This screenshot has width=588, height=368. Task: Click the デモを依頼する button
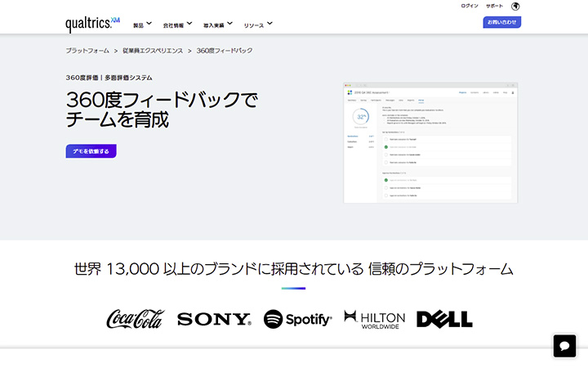point(91,151)
